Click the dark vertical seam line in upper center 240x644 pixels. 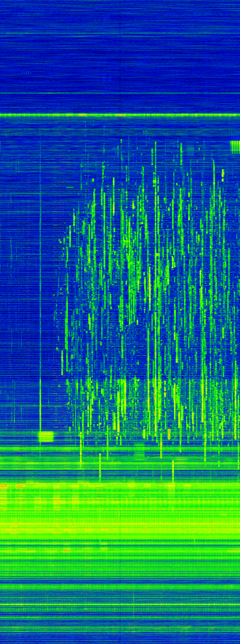(x=120, y=62)
